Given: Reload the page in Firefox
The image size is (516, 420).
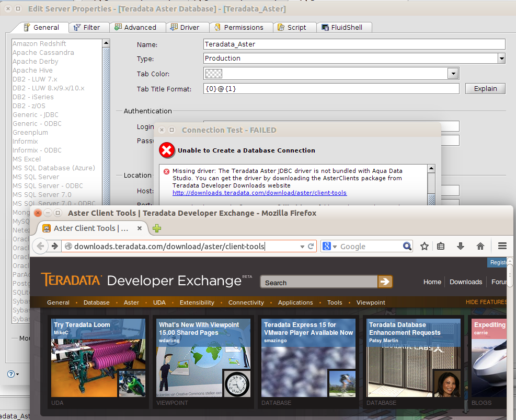Looking at the screenshot, I should click(311, 246).
